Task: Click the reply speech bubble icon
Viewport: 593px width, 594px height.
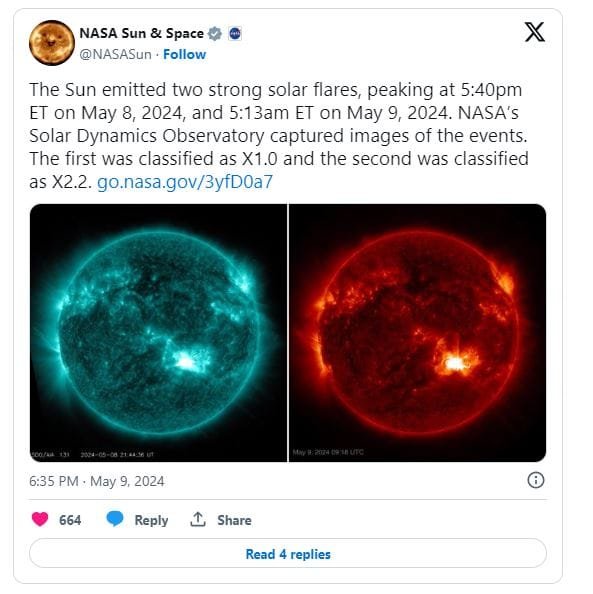Action: (115, 519)
